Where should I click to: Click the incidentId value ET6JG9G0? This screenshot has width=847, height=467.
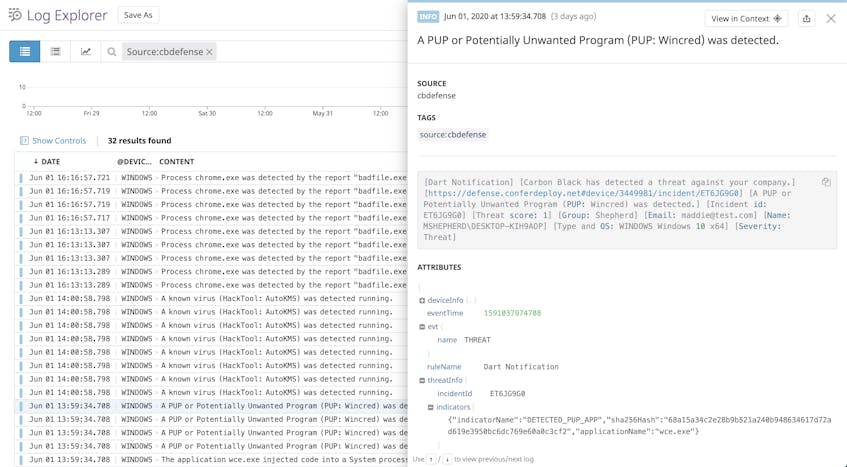[507, 394]
